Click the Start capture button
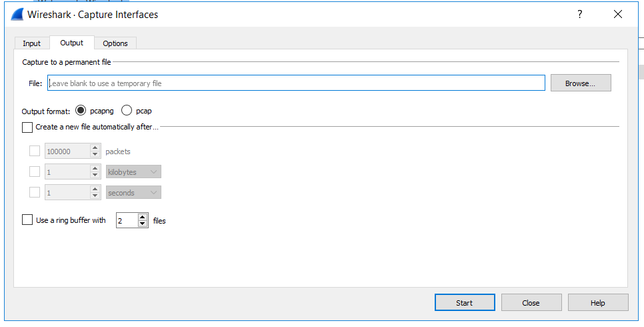Image resolution: width=644 pixels, height=327 pixels. click(465, 303)
